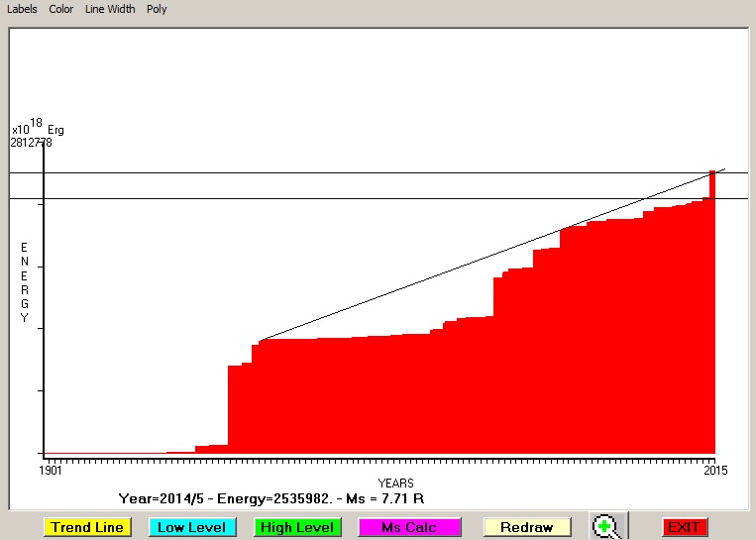Click the YEARS x-axis title

pyautogui.click(x=395, y=483)
